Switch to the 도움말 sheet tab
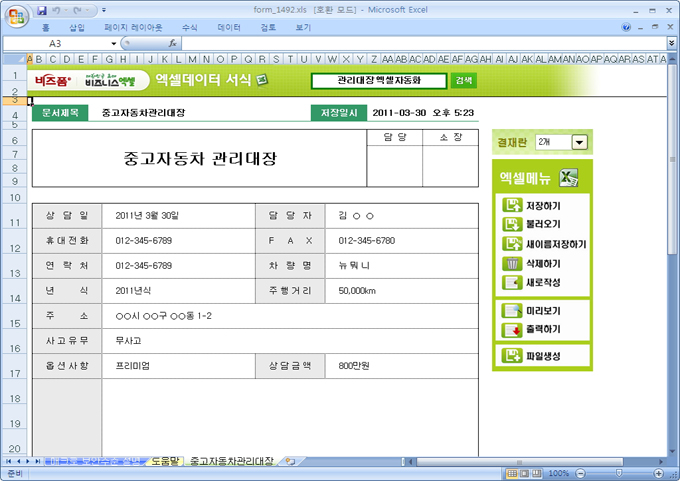 click(x=163, y=461)
